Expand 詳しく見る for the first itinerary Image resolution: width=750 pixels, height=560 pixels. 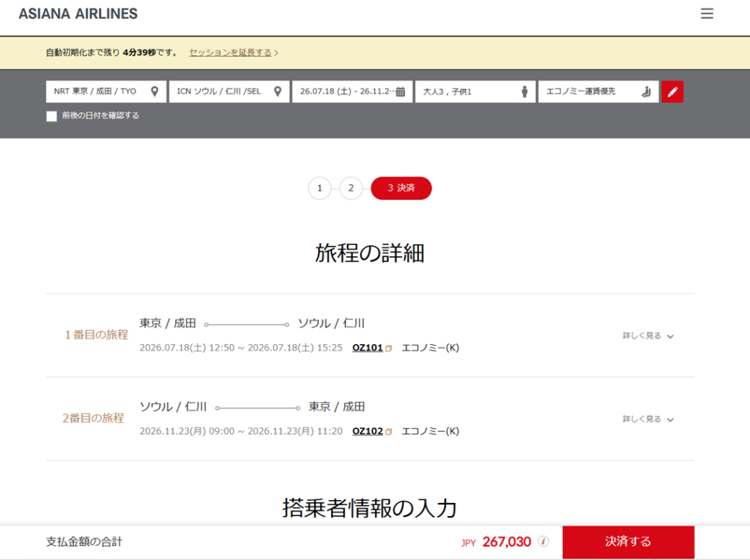point(648,336)
